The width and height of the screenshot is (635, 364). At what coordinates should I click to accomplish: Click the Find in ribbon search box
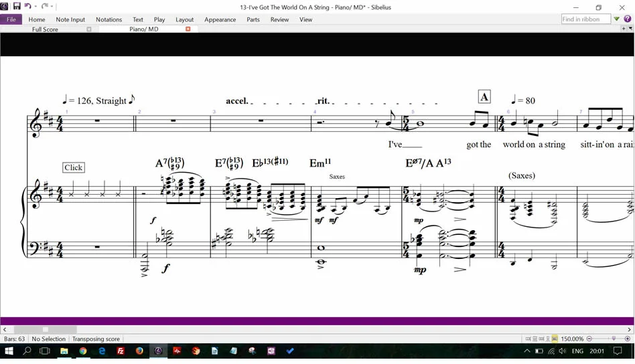(x=585, y=19)
